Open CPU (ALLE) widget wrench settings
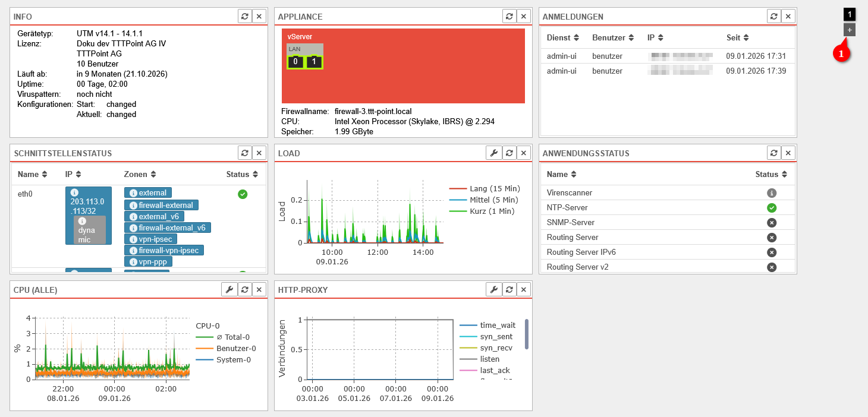This screenshot has width=868, height=417. click(x=229, y=290)
